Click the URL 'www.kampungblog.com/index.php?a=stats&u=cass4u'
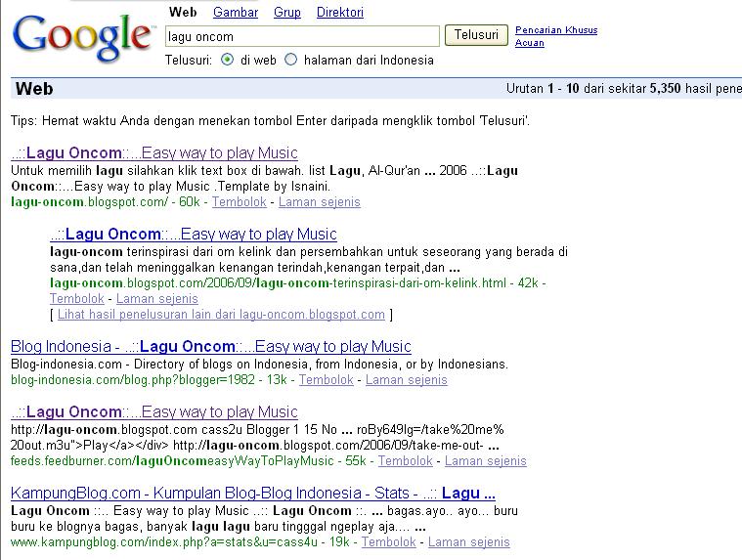 tap(164, 542)
